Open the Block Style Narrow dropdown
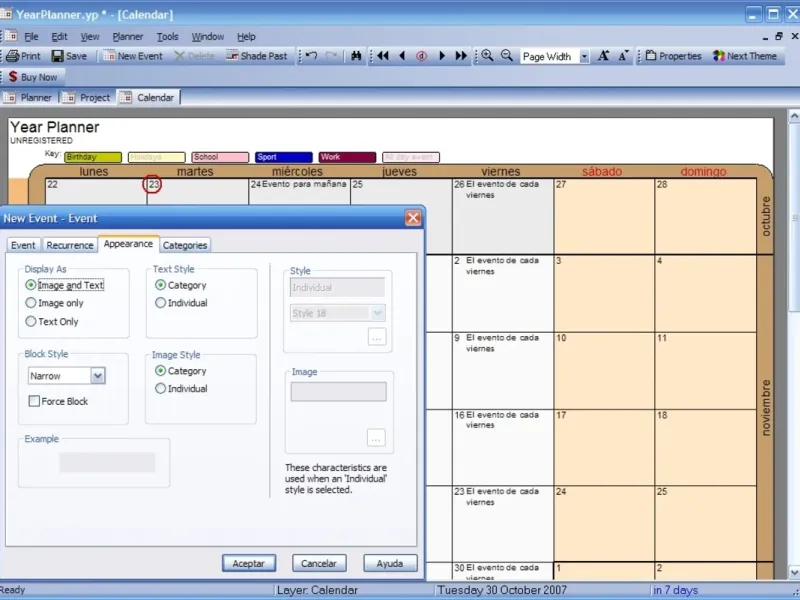The width and height of the screenshot is (800, 600). tap(97, 376)
